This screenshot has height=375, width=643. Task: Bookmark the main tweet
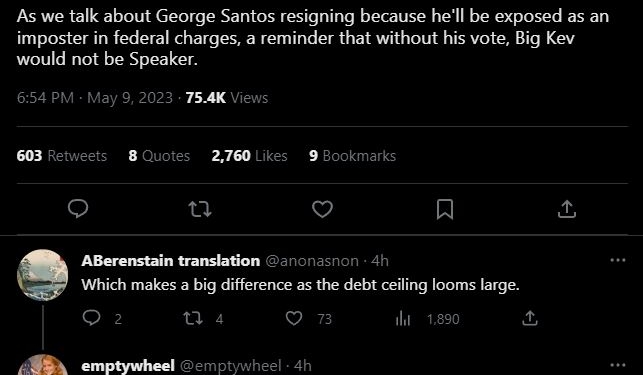point(445,209)
